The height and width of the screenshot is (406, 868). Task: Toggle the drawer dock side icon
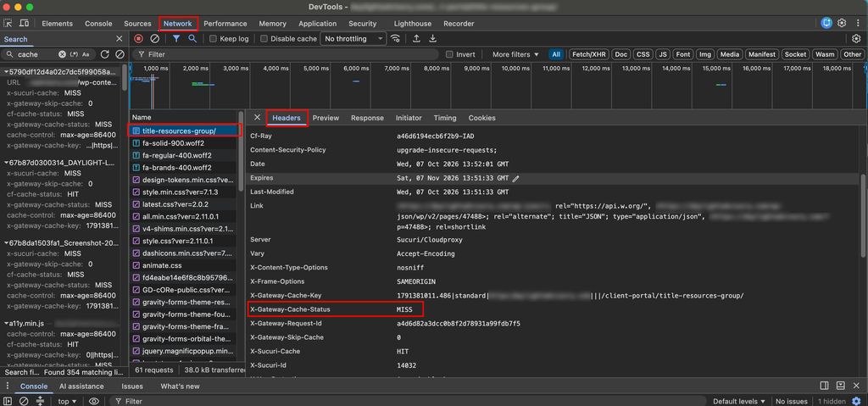click(824, 386)
